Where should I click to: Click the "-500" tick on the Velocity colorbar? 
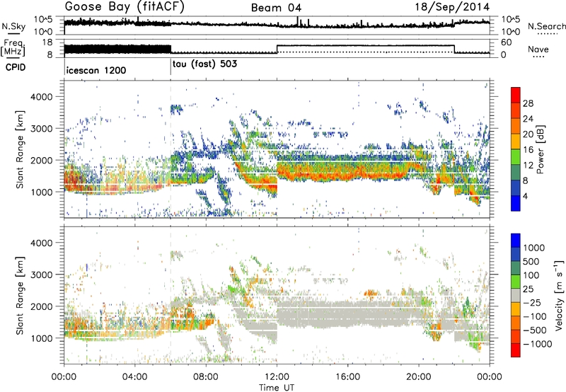pyautogui.click(x=535, y=330)
